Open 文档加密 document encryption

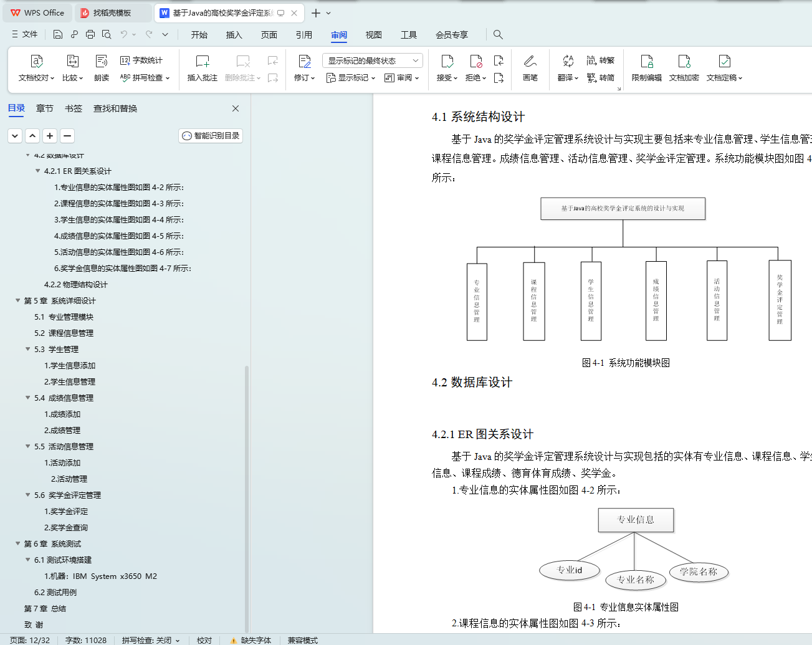pyautogui.click(x=684, y=69)
